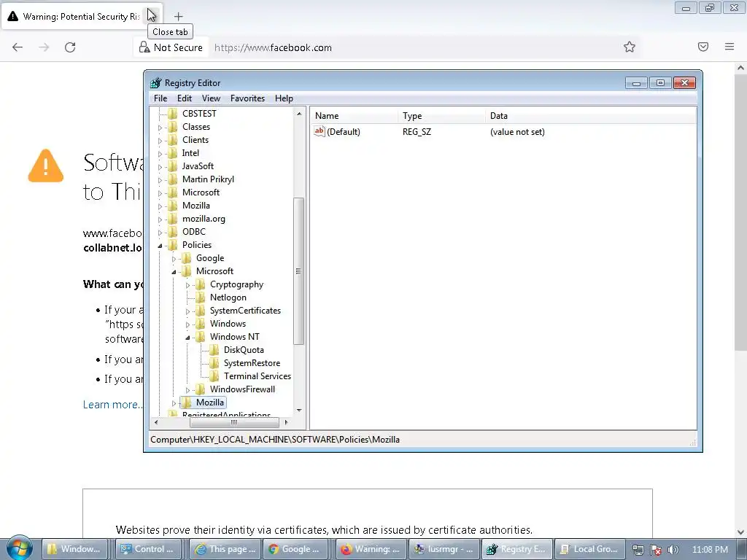Open the Favorites menu
The image size is (747, 560).
[x=247, y=98]
